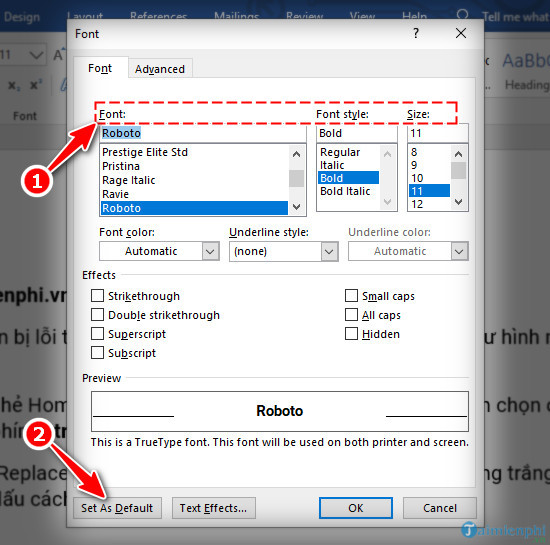Choose Rage Italic font
Viewport: 550px width, 545px height.
click(x=194, y=180)
